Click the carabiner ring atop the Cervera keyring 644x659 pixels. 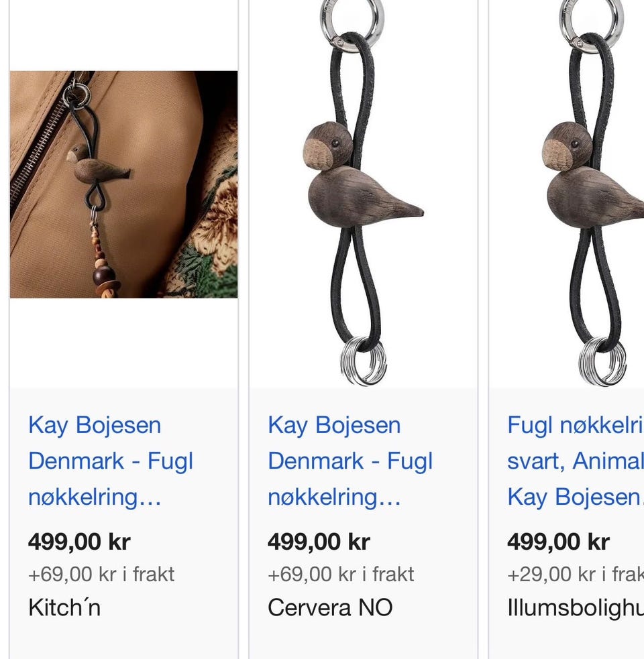pyautogui.click(x=352, y=21)
